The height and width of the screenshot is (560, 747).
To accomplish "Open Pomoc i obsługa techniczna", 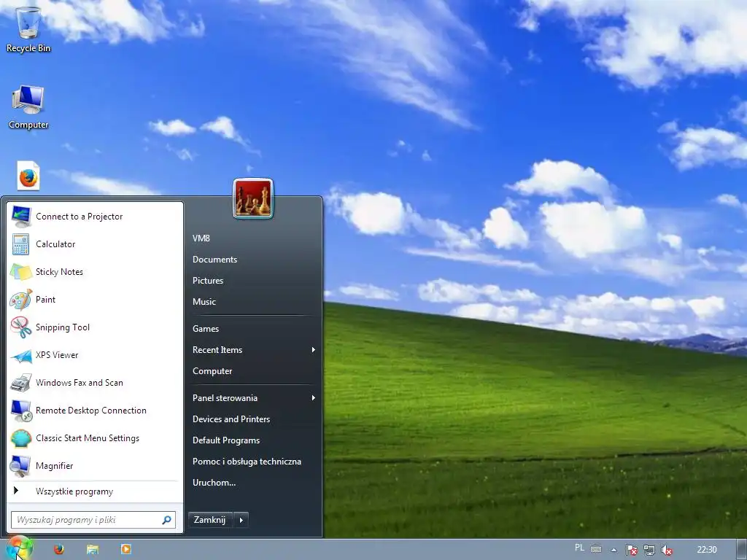I will [247, 462].
